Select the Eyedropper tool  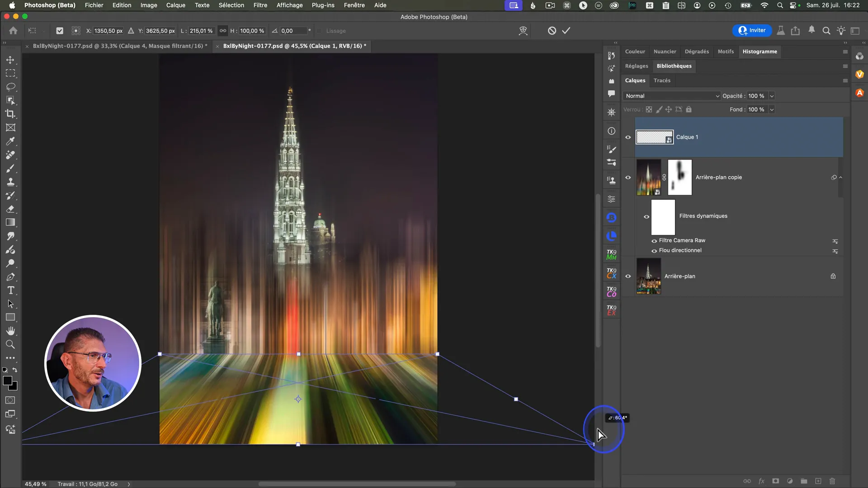tap(10, 141)
